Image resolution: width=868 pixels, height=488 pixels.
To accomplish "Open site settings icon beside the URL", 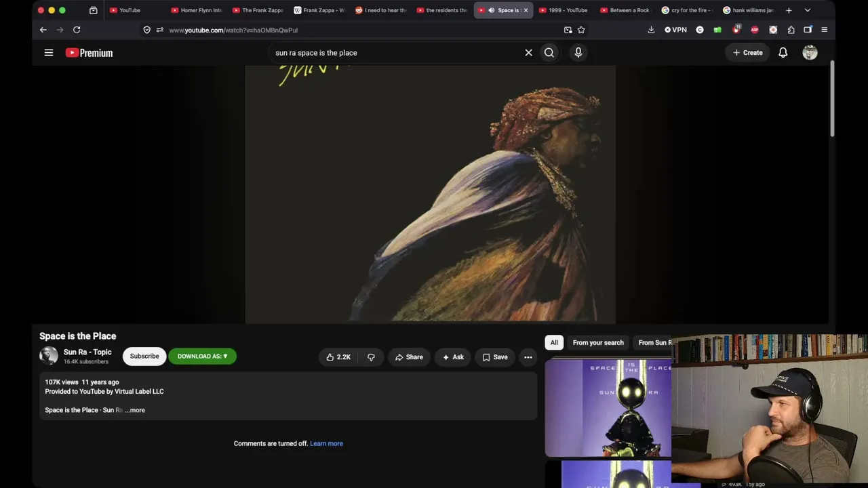I will (x=160, y=30).
